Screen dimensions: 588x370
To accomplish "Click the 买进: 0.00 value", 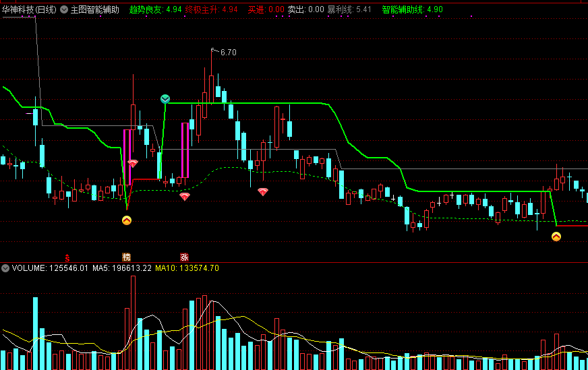I will tap(266, 9).
